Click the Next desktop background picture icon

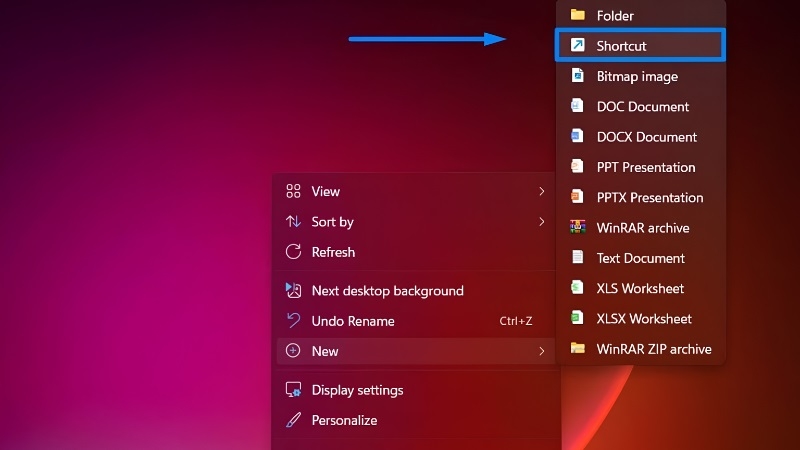pos(293,290)
